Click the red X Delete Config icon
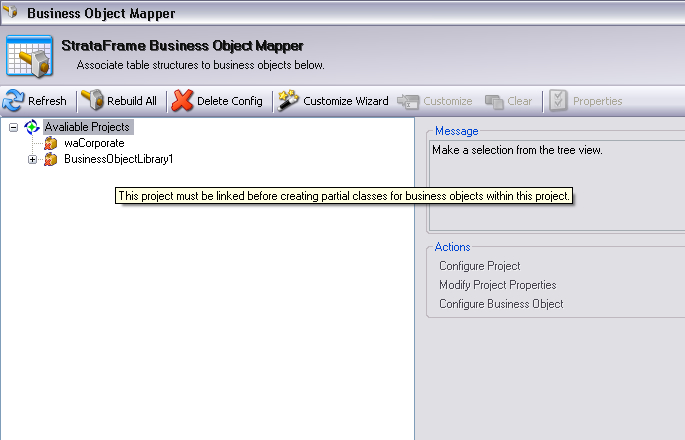The image size is (685, 440). 183,101
